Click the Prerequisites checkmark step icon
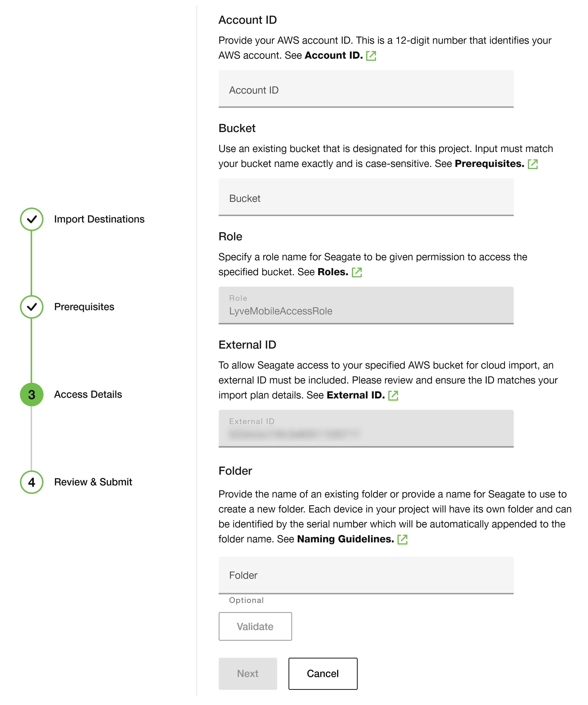 click(x=32, y=307)
